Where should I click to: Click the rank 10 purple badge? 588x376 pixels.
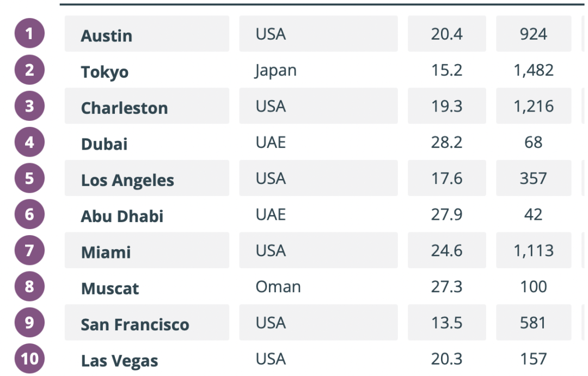[x=29, y=359]
